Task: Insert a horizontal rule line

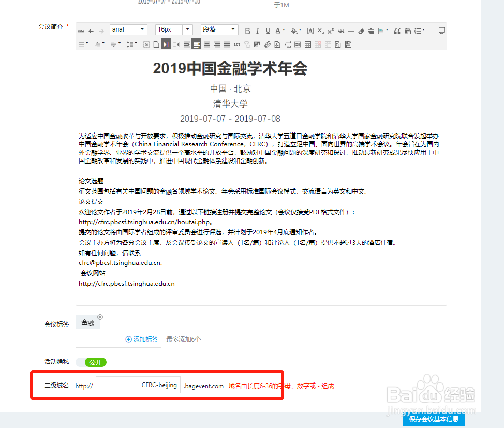Action: coord(351,31)
